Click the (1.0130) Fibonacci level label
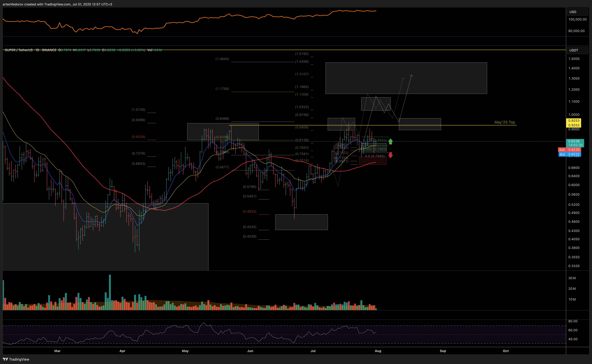 coord(138,110)
